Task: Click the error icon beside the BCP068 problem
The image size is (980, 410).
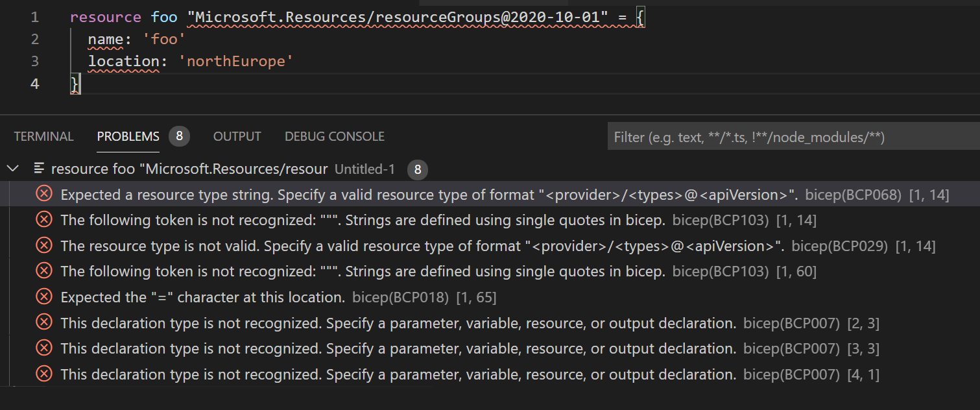Action: coord(43,193)
